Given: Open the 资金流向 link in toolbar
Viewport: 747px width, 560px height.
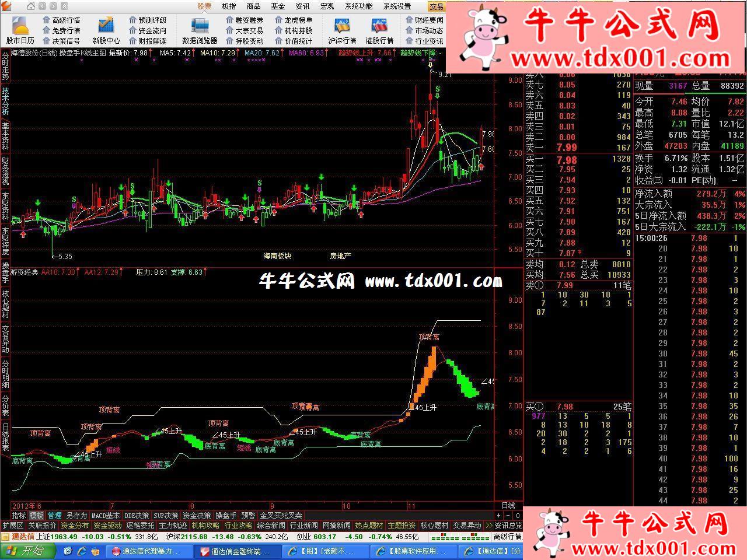Looking at the screenshot, I should (x=148, y=30).
